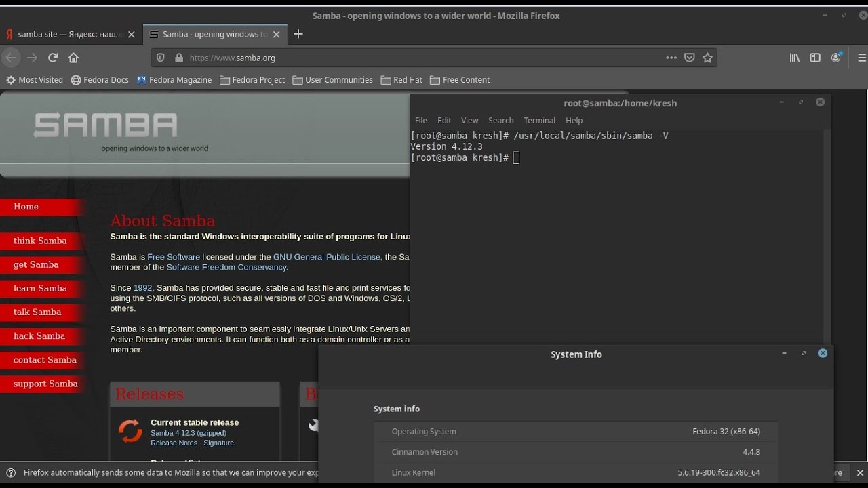Open learn Samba section

41,288
